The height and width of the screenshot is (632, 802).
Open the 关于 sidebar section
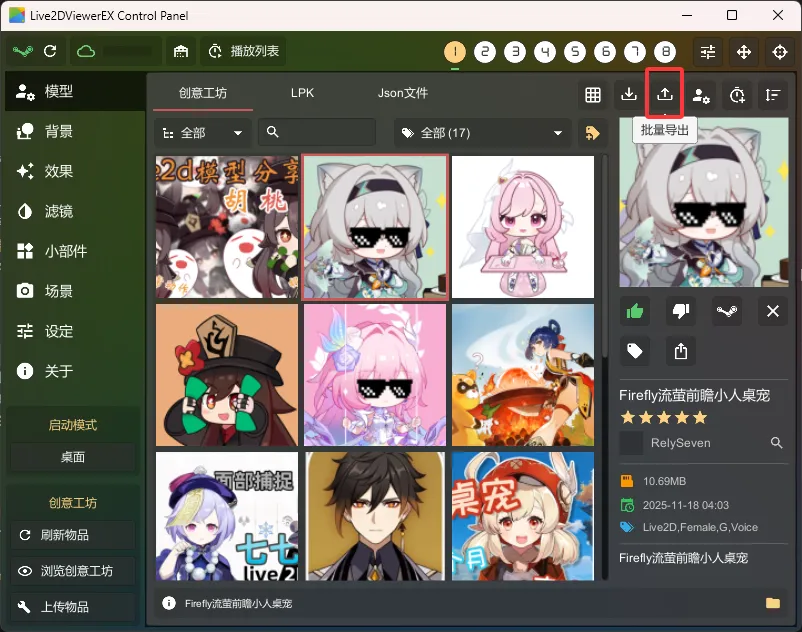75,371
